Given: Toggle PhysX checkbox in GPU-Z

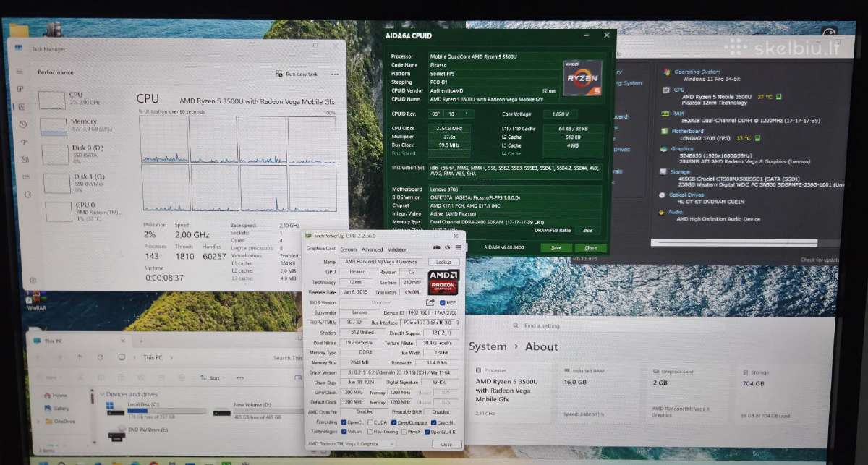Looking at the screenshot, I should tap(402, 432).
